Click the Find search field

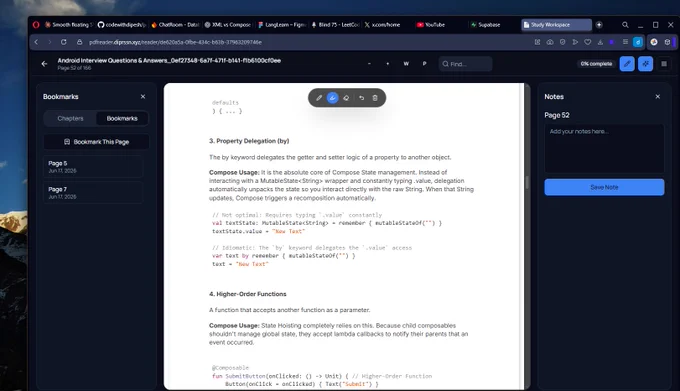(x=465, y=64)
